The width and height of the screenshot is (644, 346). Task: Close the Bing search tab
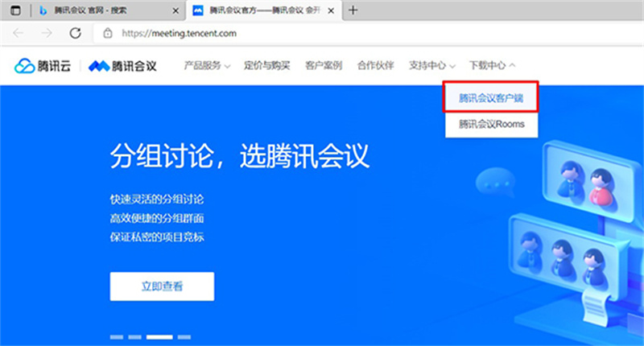click(x=174, y=11)
